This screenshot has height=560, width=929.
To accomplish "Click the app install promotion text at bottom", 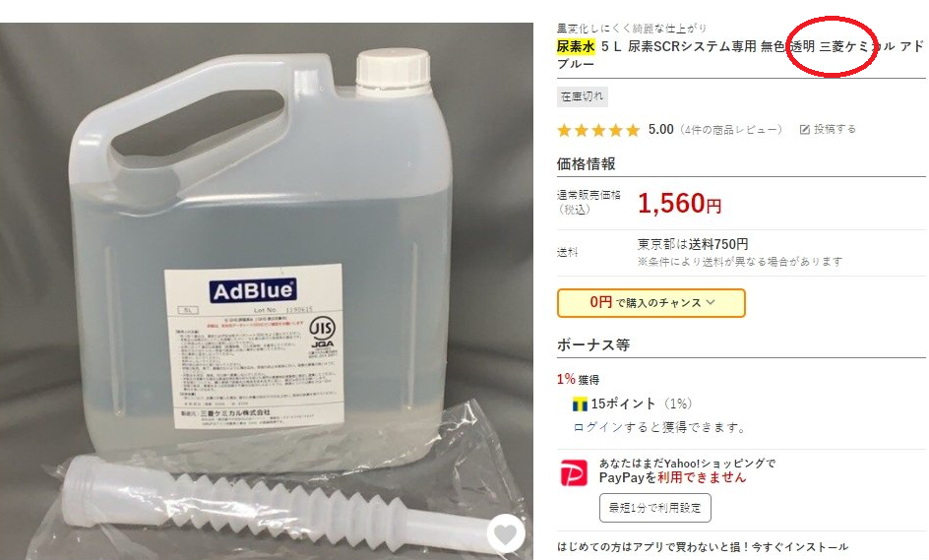I will point(702,547).
